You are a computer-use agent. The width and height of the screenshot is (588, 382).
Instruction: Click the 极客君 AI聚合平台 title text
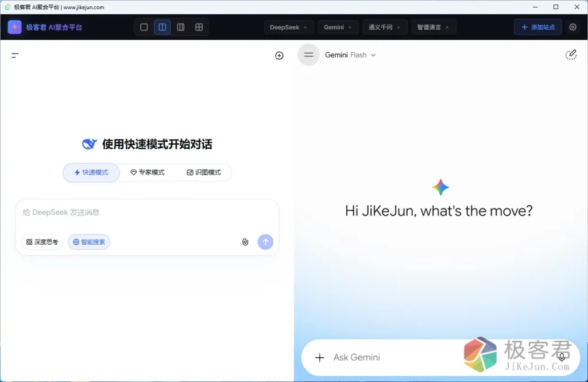54,27
